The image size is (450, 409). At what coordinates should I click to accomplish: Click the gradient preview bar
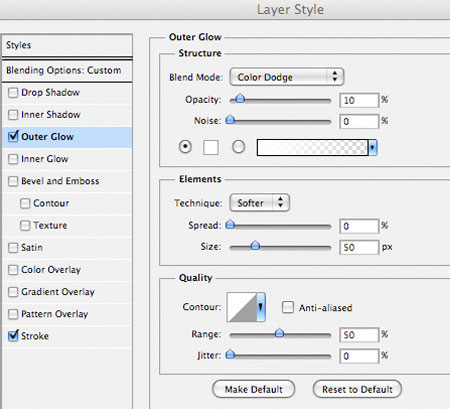tap(312, 147)
